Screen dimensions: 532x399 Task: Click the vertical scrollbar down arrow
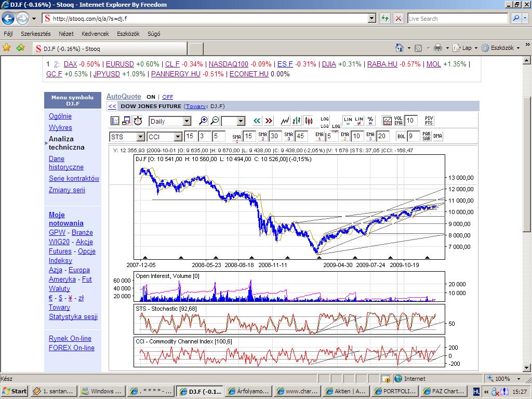pyautogui.click(x=527, y=368)
